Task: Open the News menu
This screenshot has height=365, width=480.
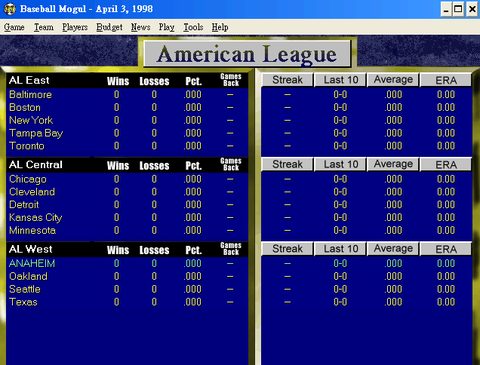Action: [x=140, y=27]
